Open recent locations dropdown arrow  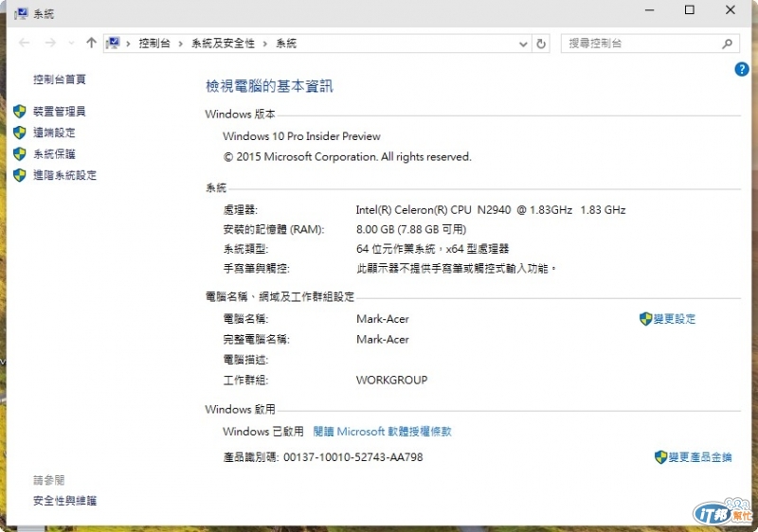pyautogui.click(x=72, y=44)
